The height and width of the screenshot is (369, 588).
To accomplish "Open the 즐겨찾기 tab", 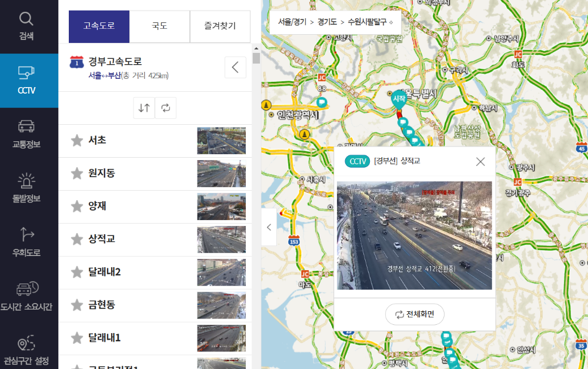I will click(220, 26).
